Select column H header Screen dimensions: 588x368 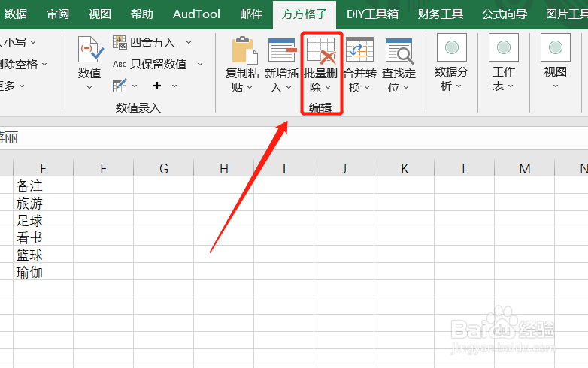(224, 168)
